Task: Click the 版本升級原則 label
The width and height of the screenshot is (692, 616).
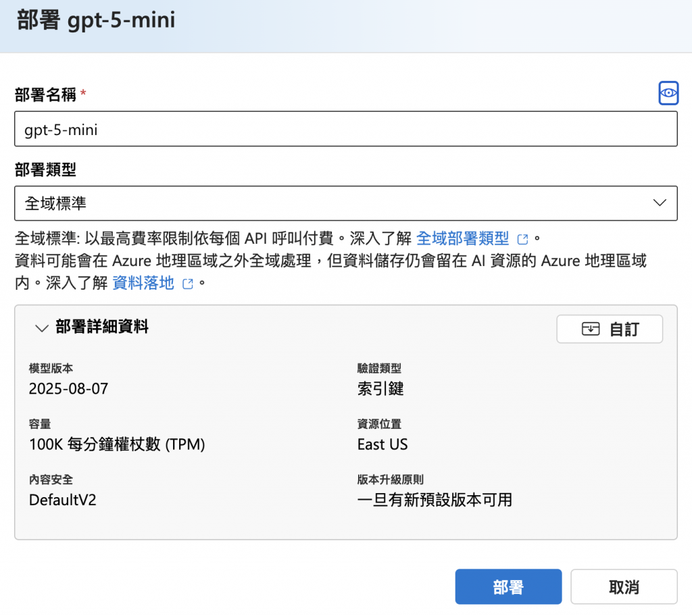Action: point(390,480)
